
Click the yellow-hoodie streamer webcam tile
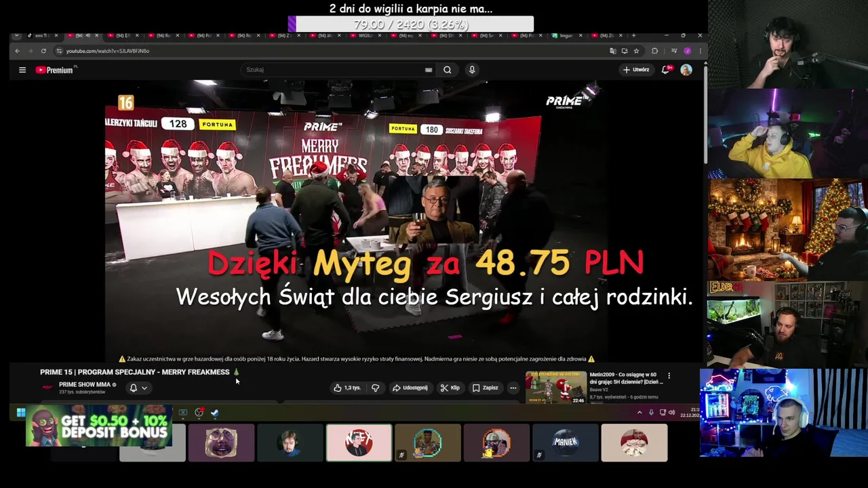pos(787,134)
